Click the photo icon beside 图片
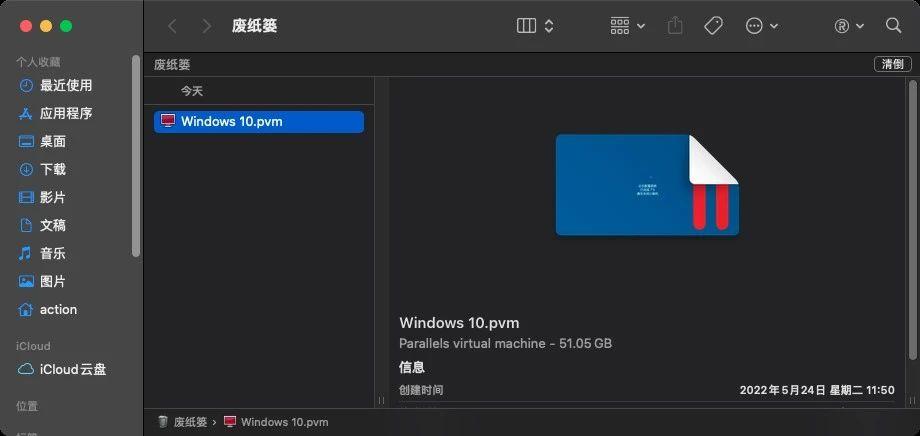The width and height of the screenshot is (920, 436). 26,282
